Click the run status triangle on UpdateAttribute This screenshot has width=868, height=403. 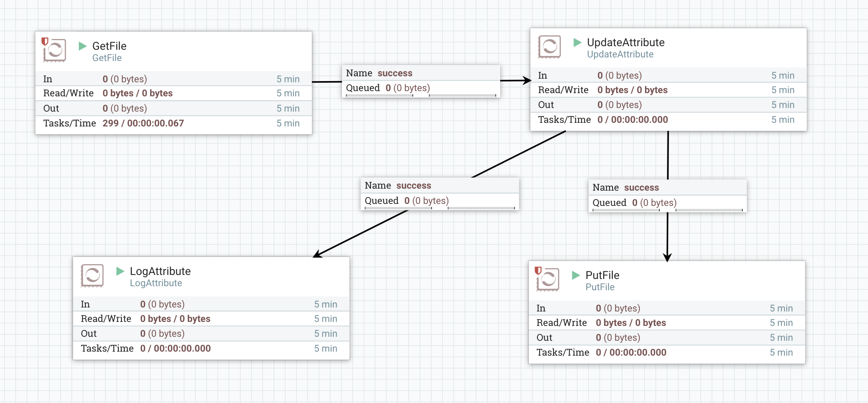(x=577, y=42)
